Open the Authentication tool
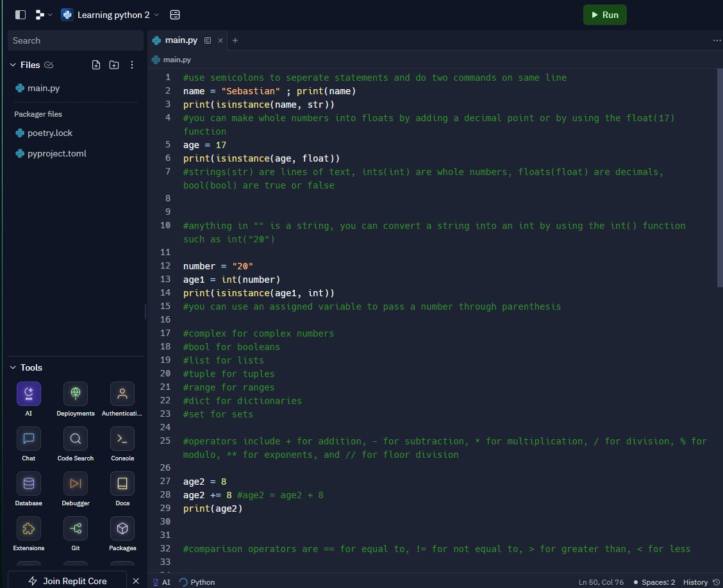 (x=122, y=399)
